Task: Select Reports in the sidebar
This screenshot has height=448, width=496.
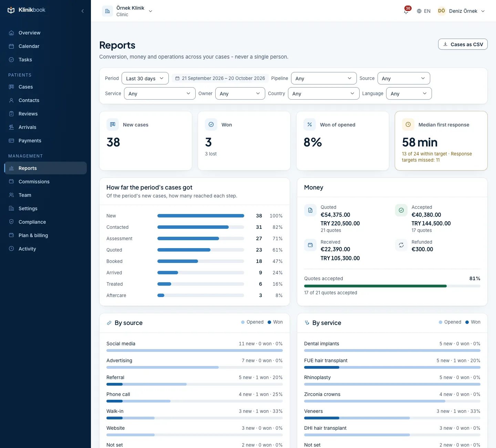Action: [x=45, y=168]
